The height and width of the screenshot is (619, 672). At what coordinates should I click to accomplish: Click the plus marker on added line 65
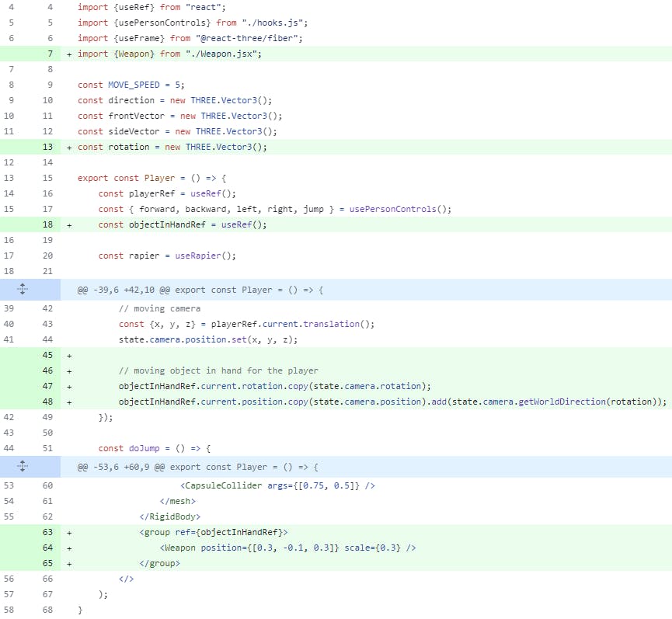coord(69,563)
